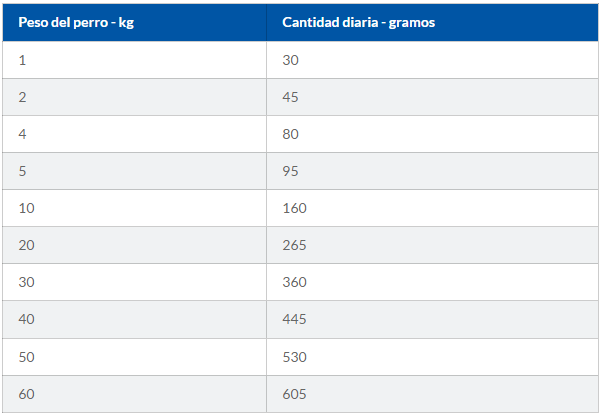Click the 265 grams cell
The height and width of the screenshot is (417, 602).
432,245
